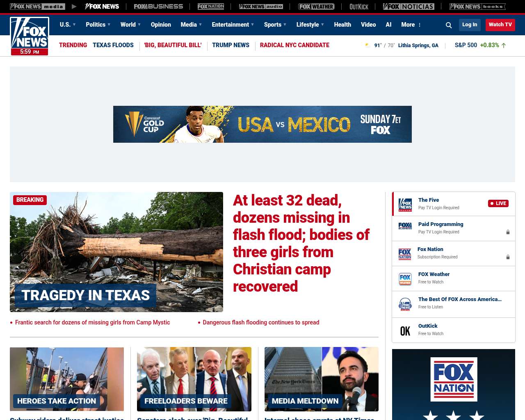
Task: Open the AI section
Action: [x=388, y=25]
